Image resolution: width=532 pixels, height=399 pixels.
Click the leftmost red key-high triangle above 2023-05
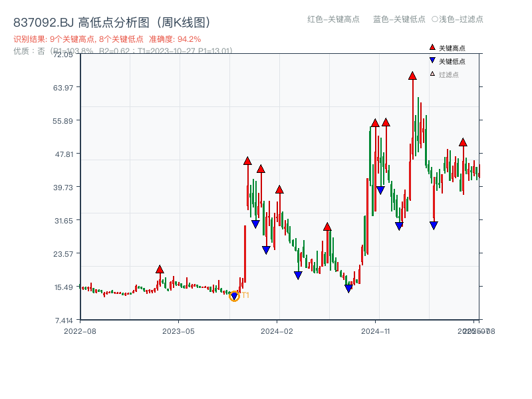click(160, 268)
